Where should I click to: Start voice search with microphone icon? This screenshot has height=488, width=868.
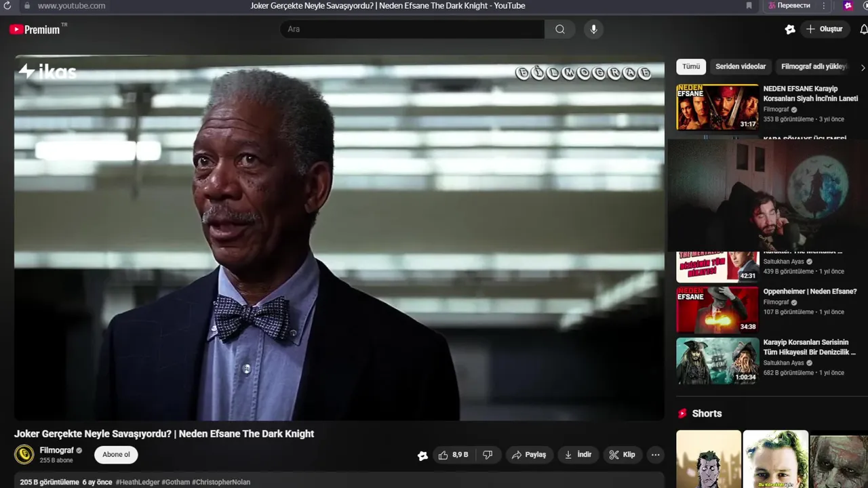click(593, 29)
